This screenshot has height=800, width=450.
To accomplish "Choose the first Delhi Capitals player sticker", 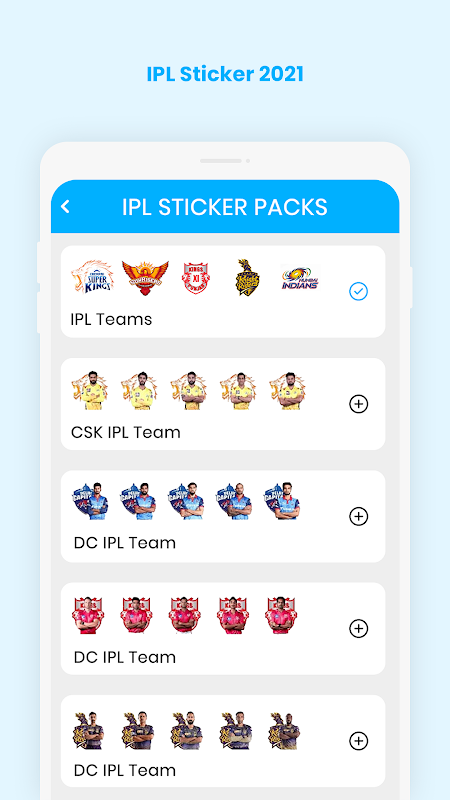I will pos(91,501).
